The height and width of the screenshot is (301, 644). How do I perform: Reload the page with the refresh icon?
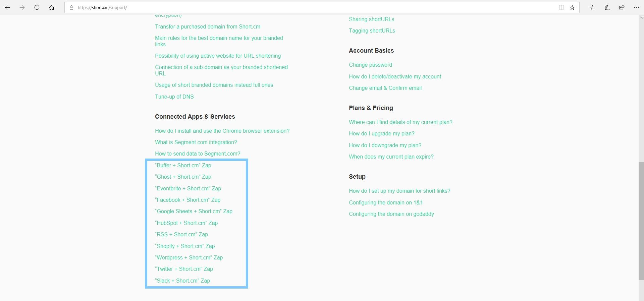point(37,7)
